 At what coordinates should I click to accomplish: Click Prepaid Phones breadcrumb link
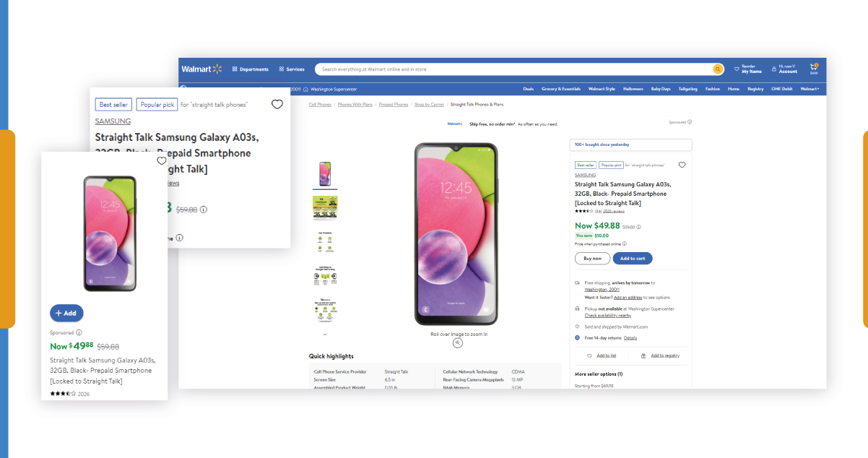coord(394,105)
